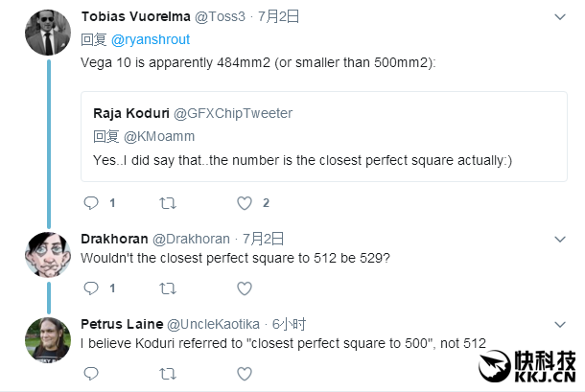Screen dimensions: 585x392
Task: Reply to Drakhoran's tweet
Action: pyautogui.click(x=91, y=288)
